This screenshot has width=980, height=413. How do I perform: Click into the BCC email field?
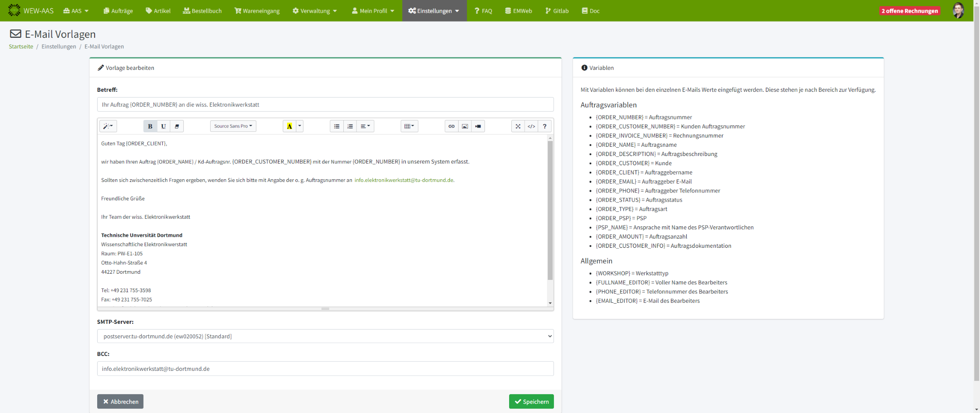click(x=325, y=369)
